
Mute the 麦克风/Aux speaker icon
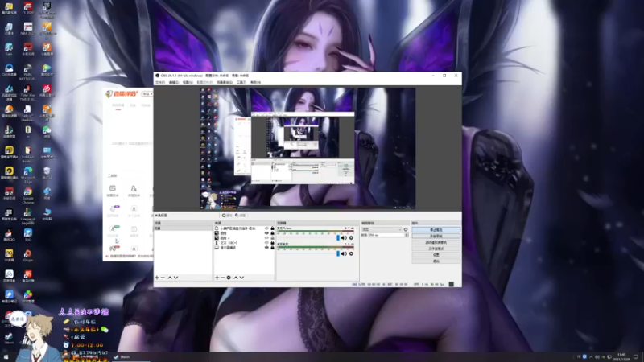pyautogui.click(x=344, y=238)
